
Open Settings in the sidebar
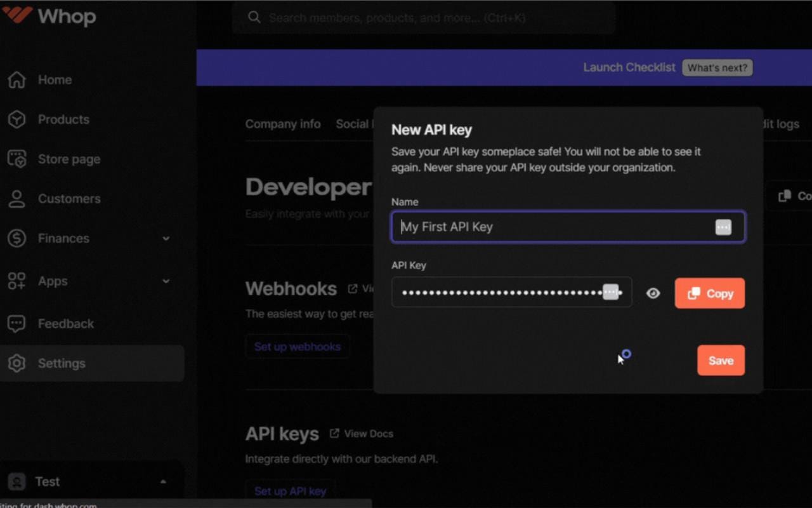coord(92,363)
